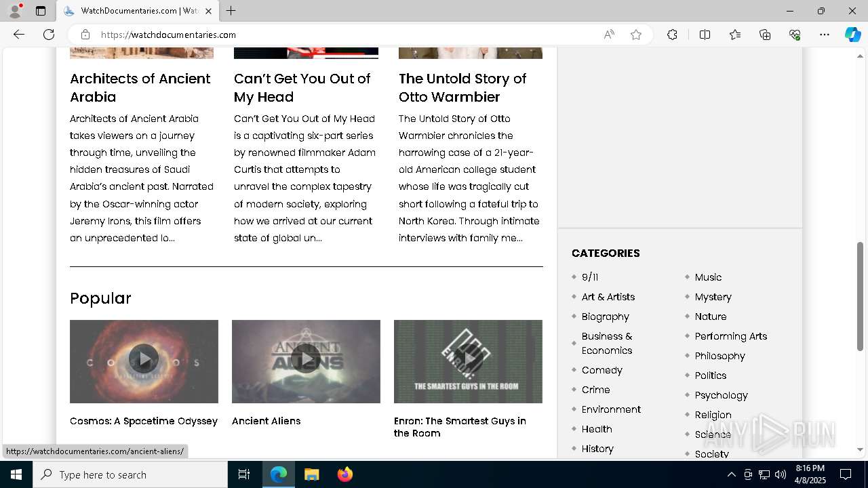Browse the Mystery category
This screenshot has width=868, height=488.
713,297
